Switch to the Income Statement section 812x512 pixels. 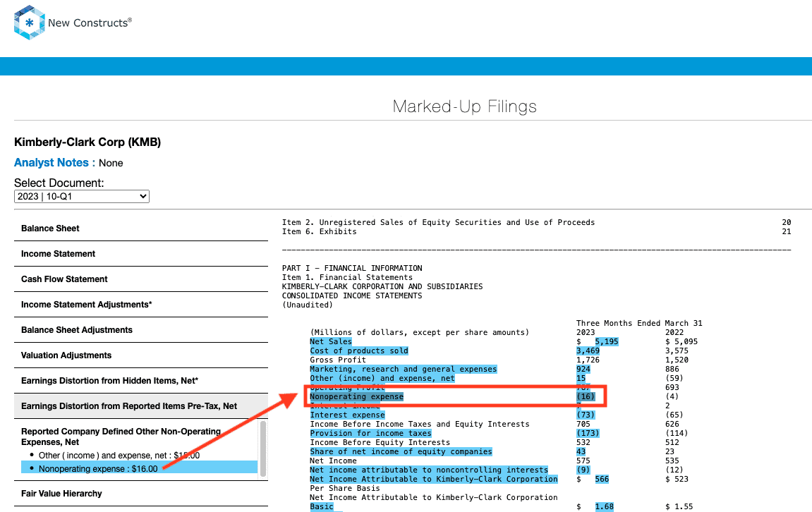[58, 254]
